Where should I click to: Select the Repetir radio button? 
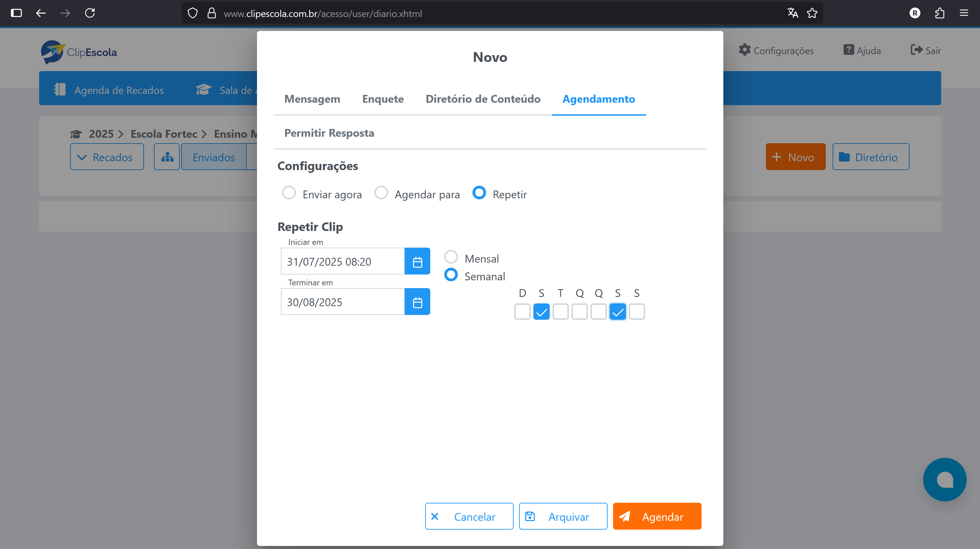click(x=479, y=193)
